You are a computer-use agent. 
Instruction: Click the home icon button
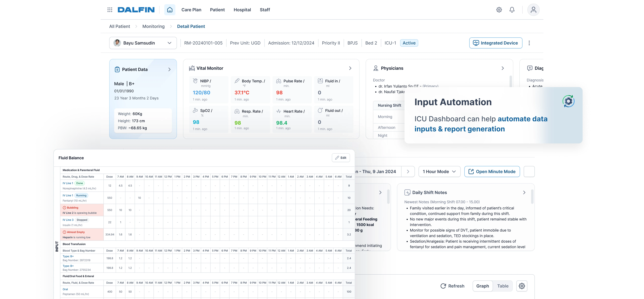(x=170, y=10)
